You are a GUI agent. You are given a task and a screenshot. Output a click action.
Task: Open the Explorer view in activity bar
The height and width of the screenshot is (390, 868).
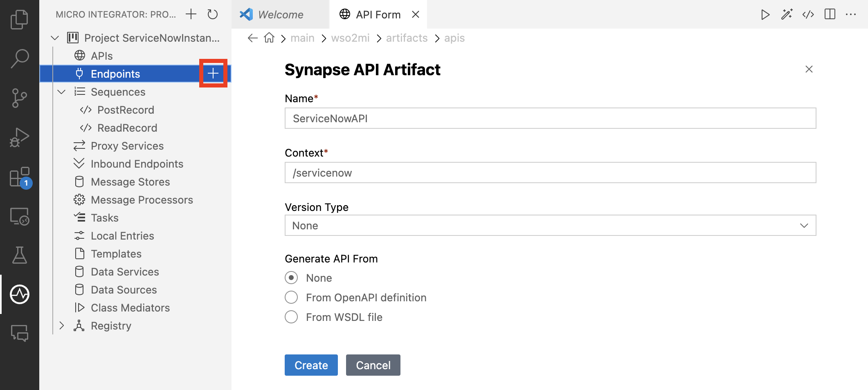(19, 19)
